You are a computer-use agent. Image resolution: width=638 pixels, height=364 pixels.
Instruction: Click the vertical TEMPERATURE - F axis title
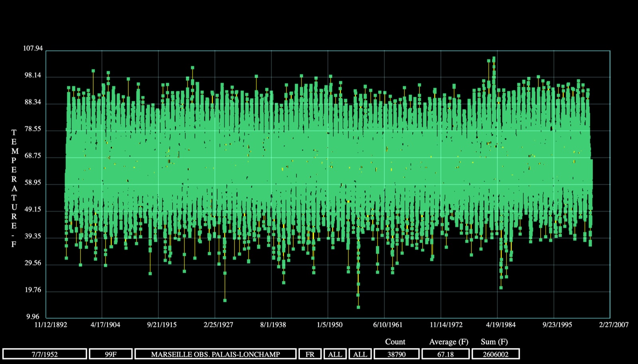14,188
